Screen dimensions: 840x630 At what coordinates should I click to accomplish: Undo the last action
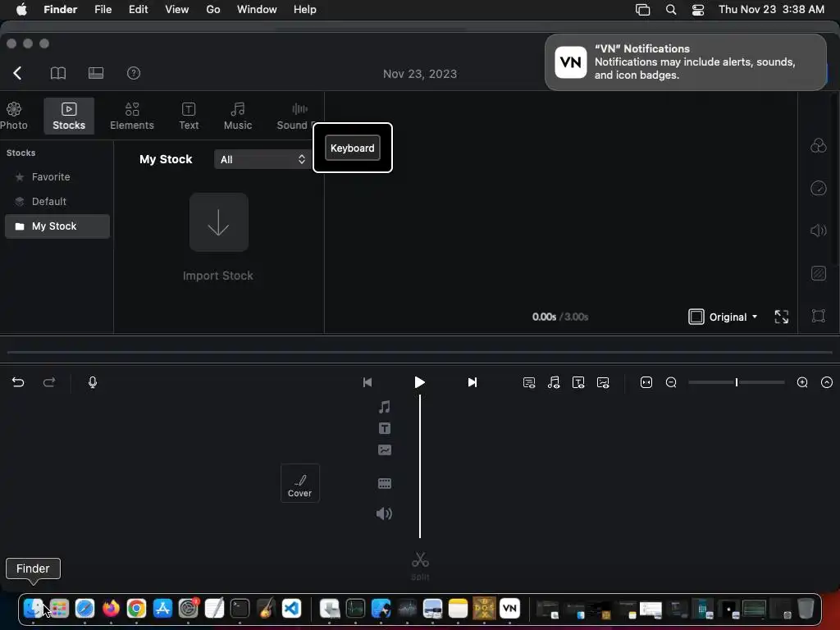point(18,382)
